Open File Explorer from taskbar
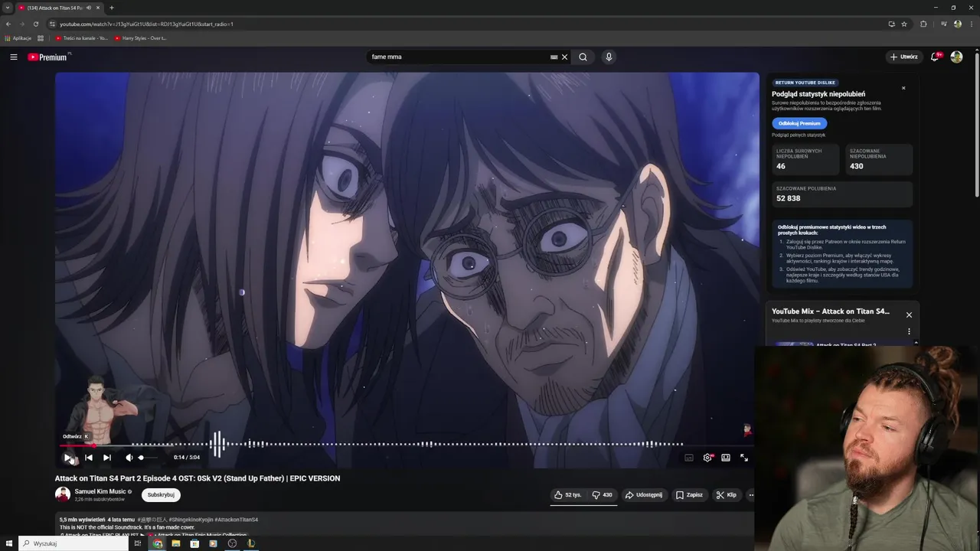 [176, 543]
